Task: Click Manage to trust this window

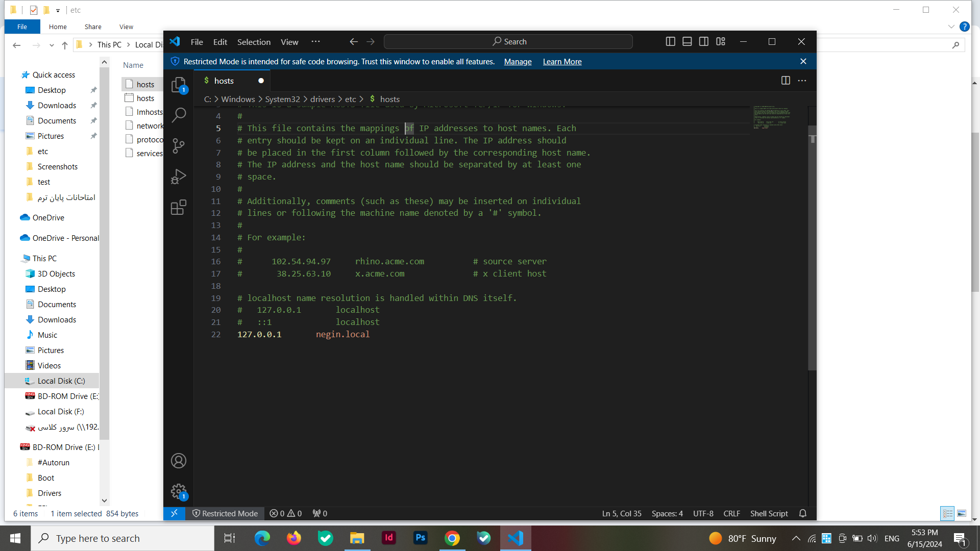Action: pos(518,61)
